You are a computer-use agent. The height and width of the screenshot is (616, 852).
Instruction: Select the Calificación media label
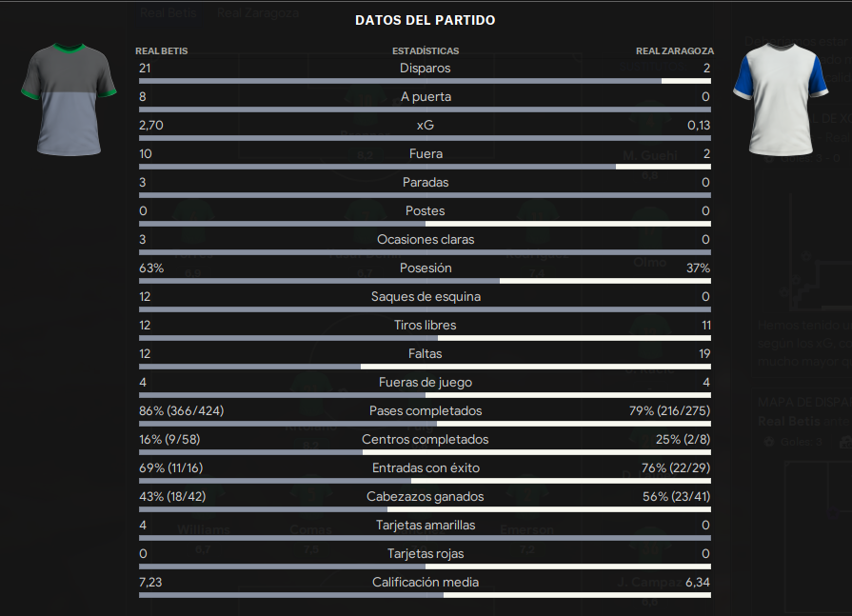(x=426, y=583)
